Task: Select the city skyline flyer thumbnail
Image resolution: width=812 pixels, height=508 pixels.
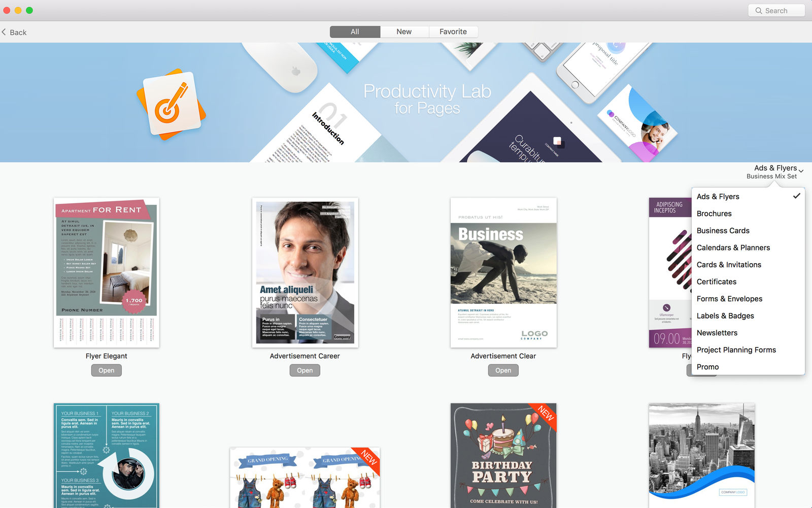Action: (702, 456)
